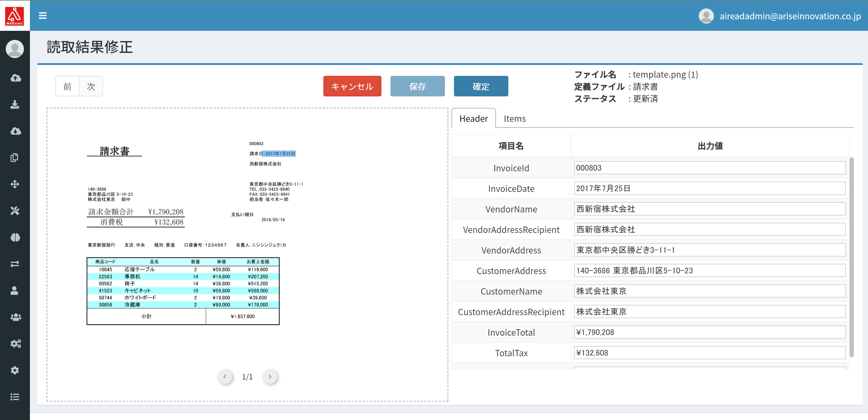The image size is (868, 420).
Task: Open the list icon at sidebar bottom
Action: tap(15, 397)
